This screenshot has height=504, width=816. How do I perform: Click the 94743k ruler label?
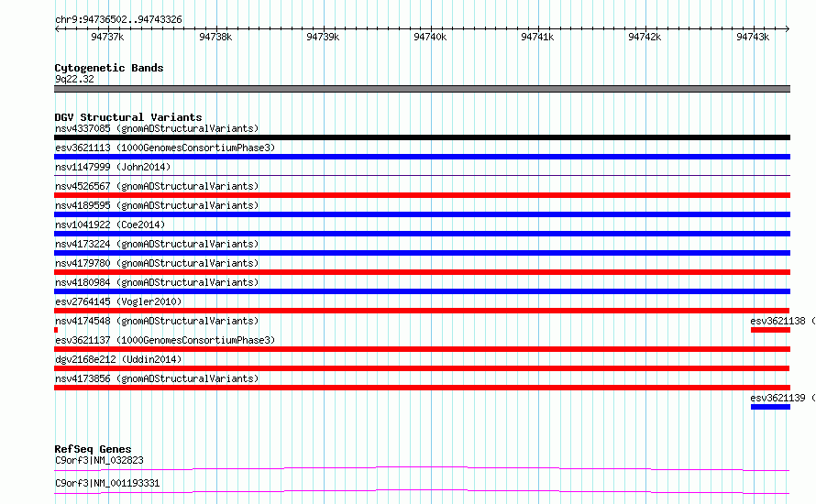(x=753, y=37)
